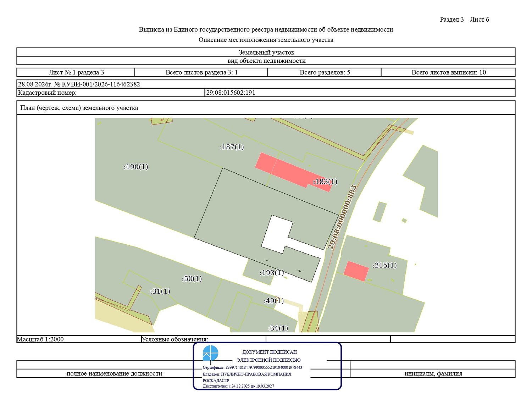The height and width of the screenshot is (411, 532).
Task: Click the title starting with 'Выписка из Единого'
Action: pos(266,29)
